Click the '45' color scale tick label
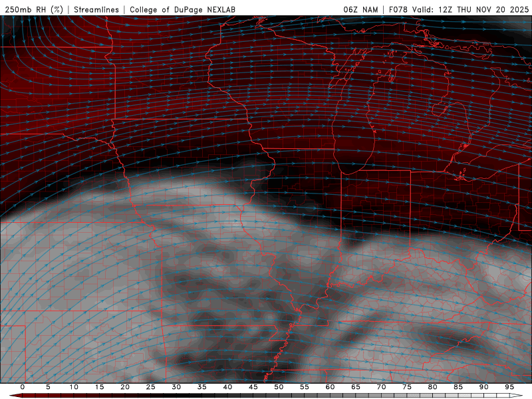The image size is (532, 399). [253, 387]
